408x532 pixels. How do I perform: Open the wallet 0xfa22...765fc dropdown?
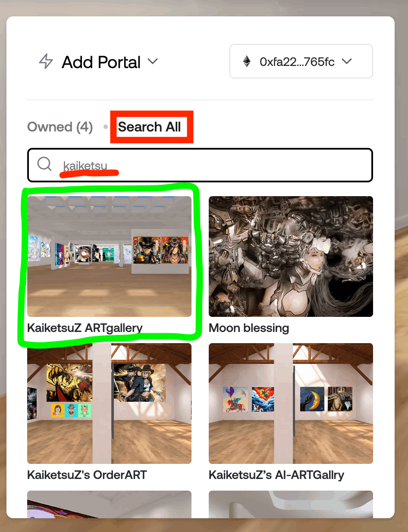pos(301,61)
